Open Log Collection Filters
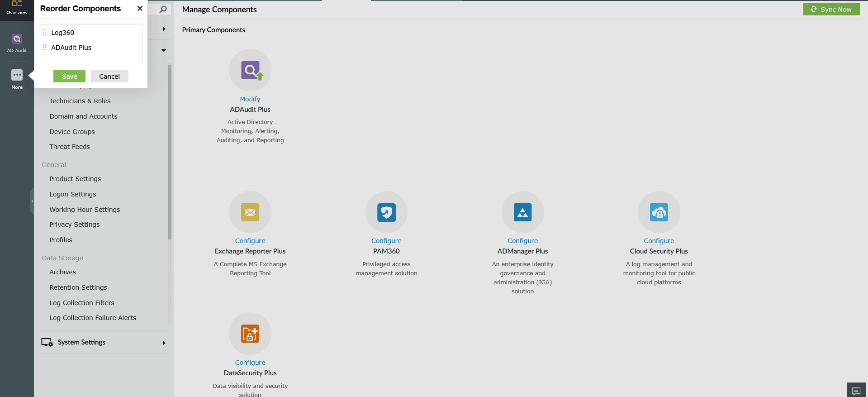Image resolution: width=868 pixels, height=397 pixels. point(82,303)
